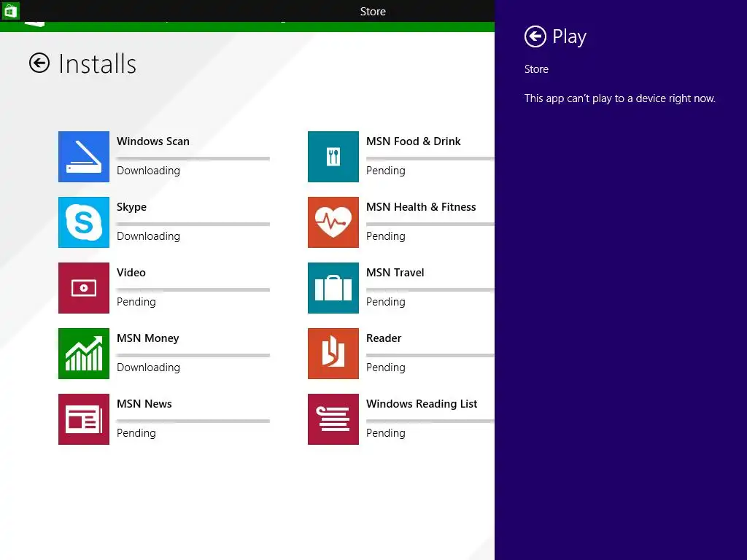Click the Windows Reading List label
The width and height of the screenshot is (747, 560).
[422, 404]
